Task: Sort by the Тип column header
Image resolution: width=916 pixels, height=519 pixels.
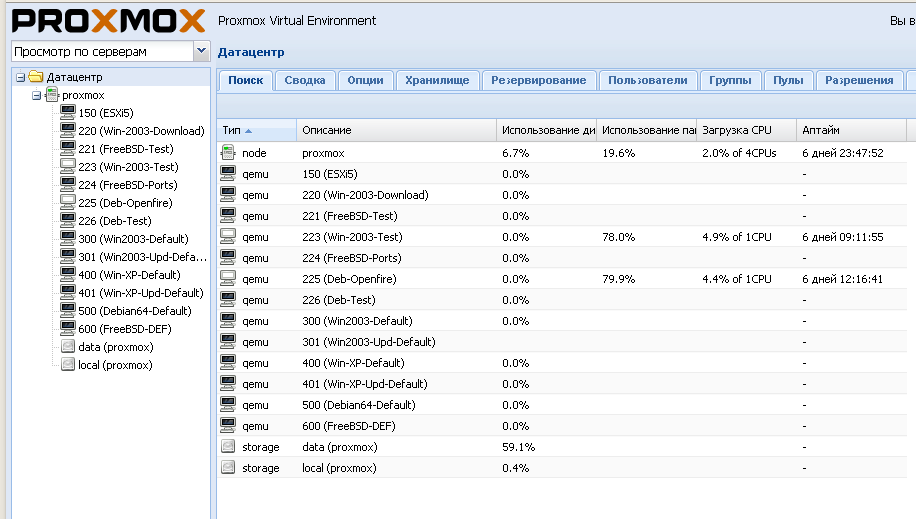Action: (x=256, y=130)
